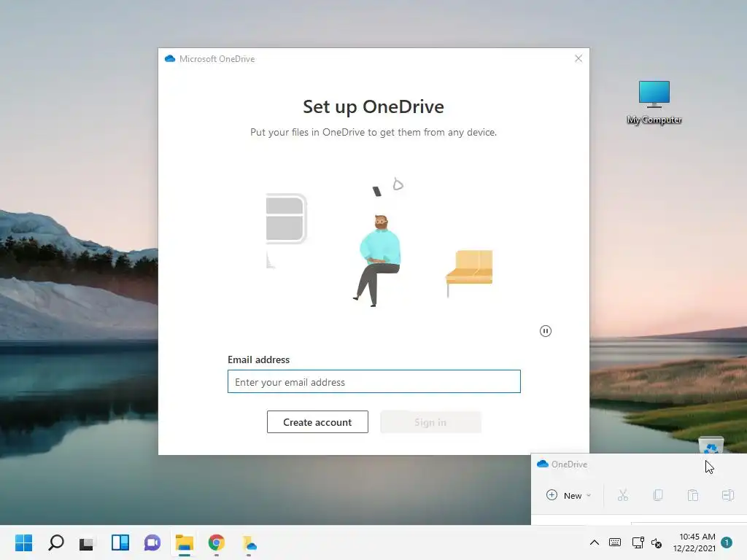The height and width of the screenshot is (560, 747).
Task: Click the Cut scissors icon in the explorer toolbar
Action: (623, 495)
